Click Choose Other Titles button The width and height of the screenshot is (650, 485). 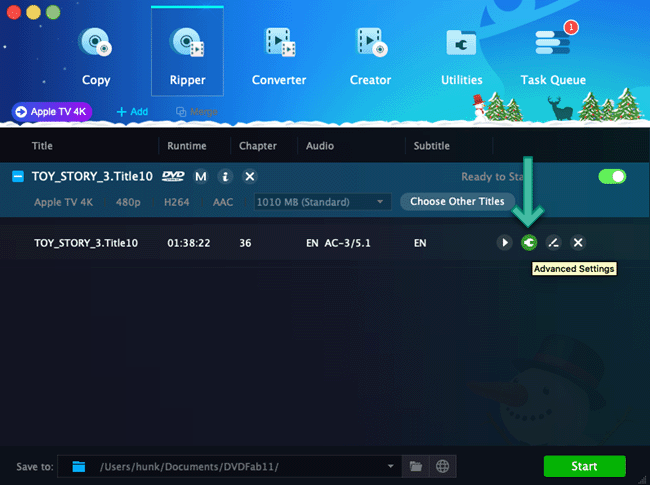coord(457,201)
